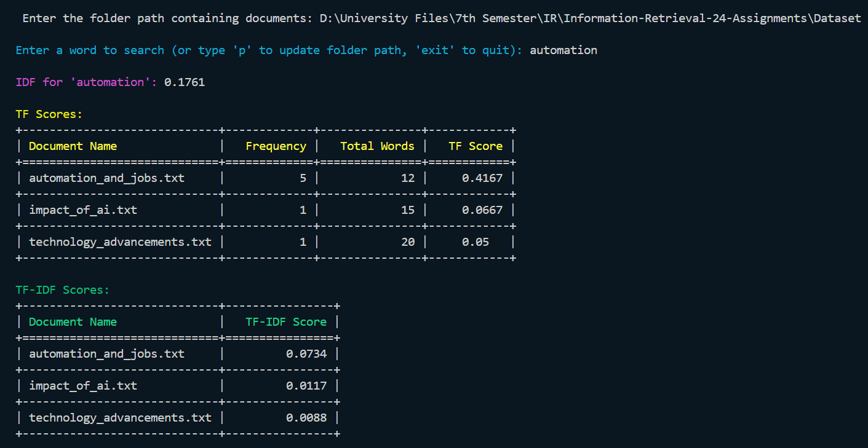Select automation_and_jobs.txt in the TF Scores table

[x=106, y=178]
